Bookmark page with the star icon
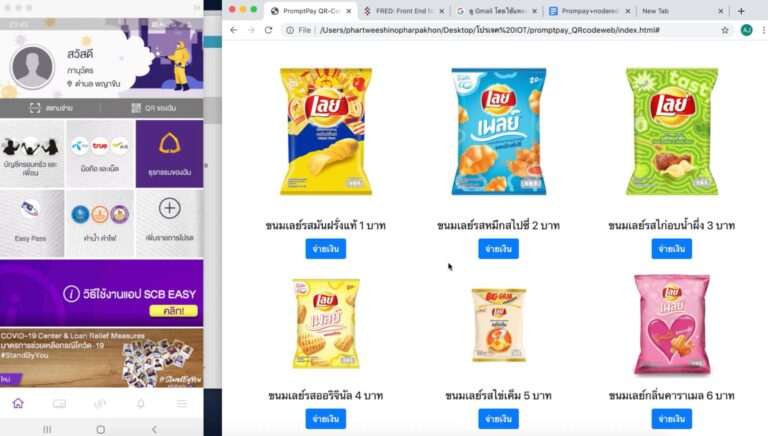This screenshot has width=768, height=436. click(725, 30)
